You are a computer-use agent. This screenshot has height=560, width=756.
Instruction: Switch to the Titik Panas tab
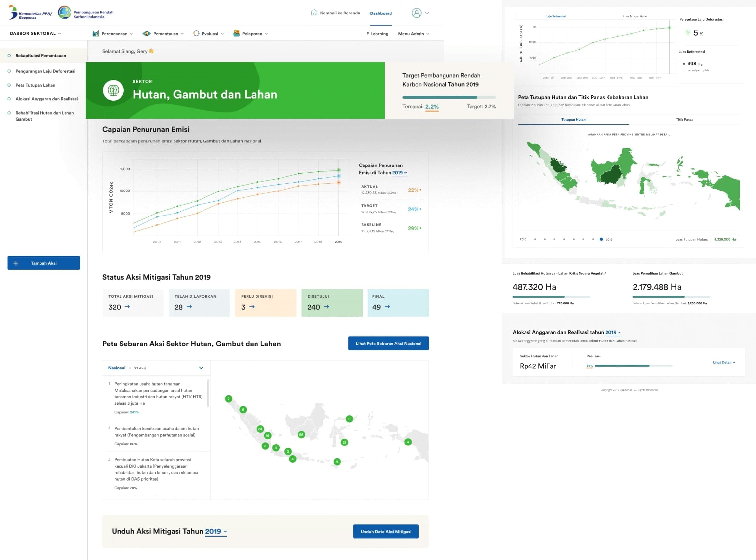[x=684, y=120]
